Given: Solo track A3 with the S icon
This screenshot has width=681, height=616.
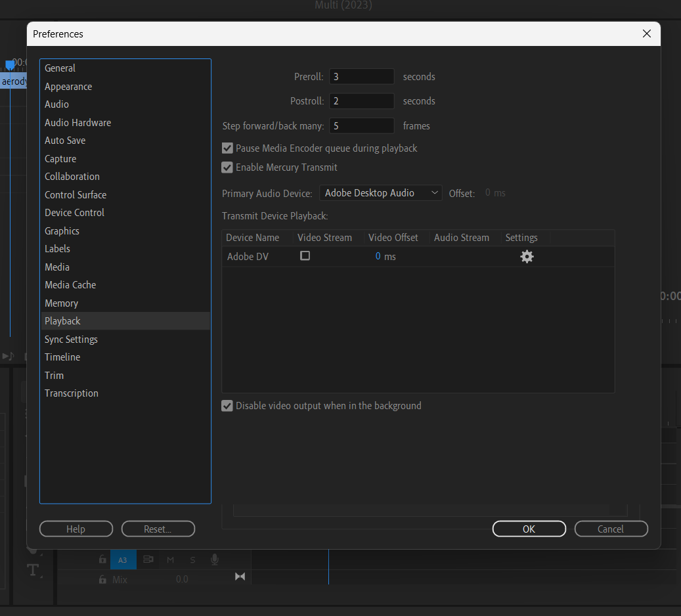Looking at the screenshot, I should click(x=192, y=560).
